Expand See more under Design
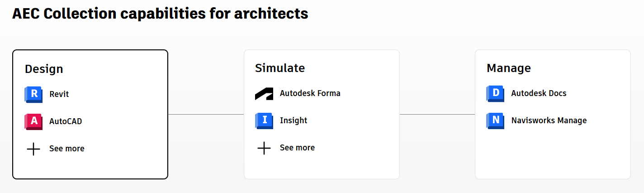This screenshot has height=193, width=644. click(x=66, y=149)
